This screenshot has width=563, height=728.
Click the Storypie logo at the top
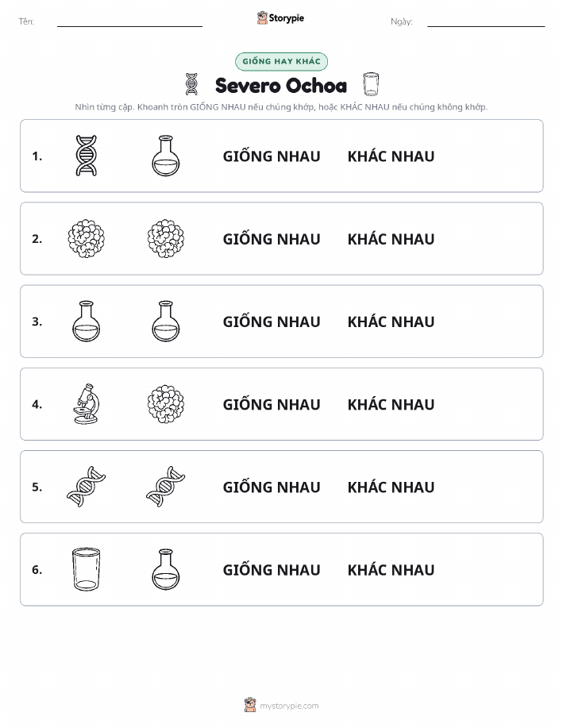click(x=280, y=18)
